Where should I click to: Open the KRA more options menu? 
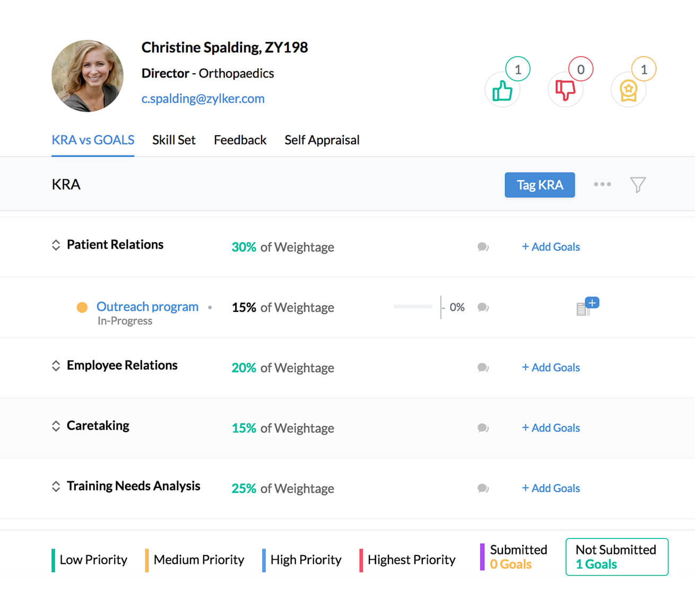(602, 185)
